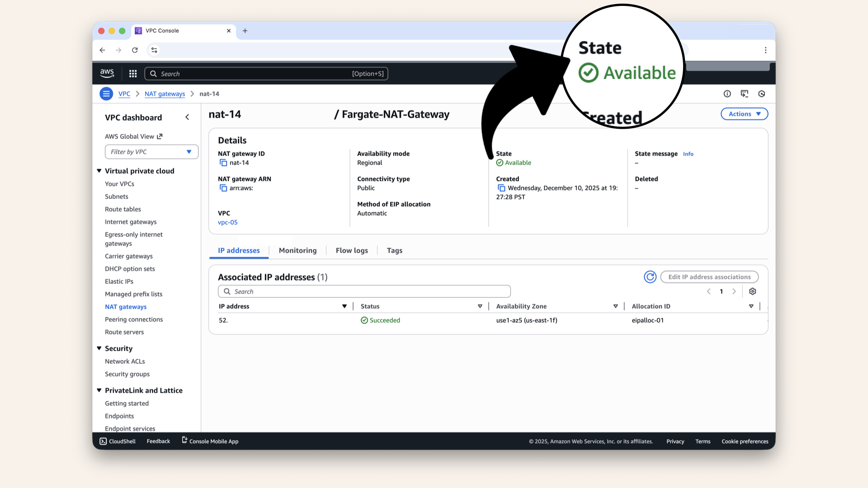Open table preferences with the gear icon
The image size is (868, 488).
[x=752, y=291]
